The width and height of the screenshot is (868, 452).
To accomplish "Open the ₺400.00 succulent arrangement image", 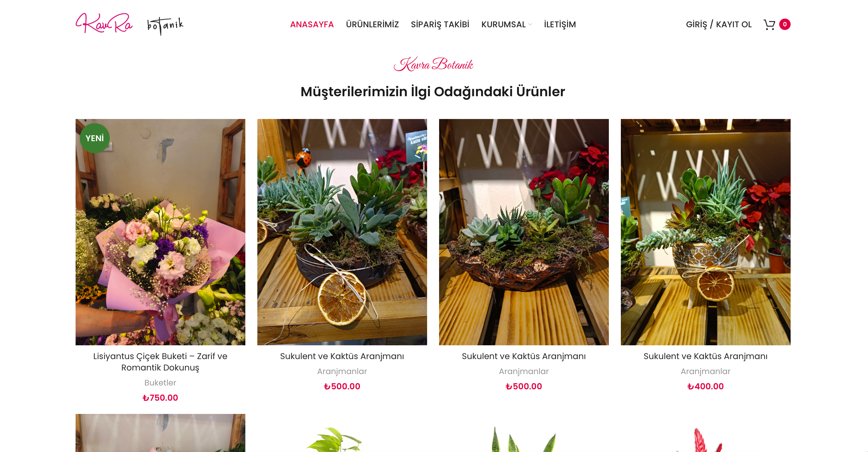I will pyautogui.click(x=705, y=232).
